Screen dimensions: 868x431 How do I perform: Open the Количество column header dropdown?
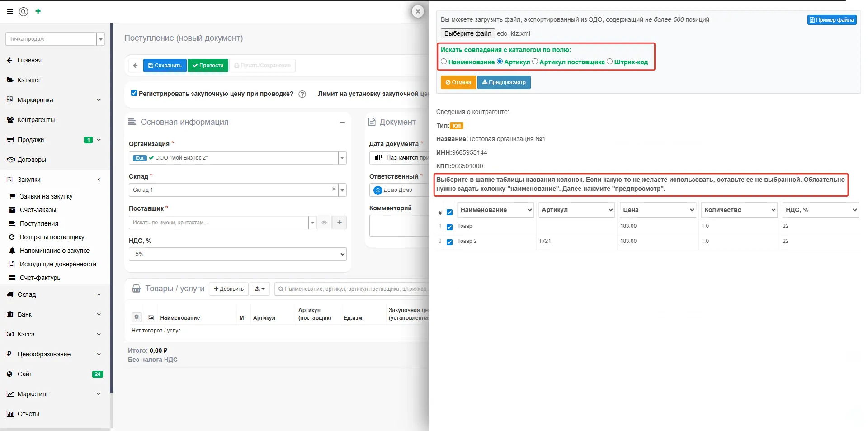(x=739, y=210)
